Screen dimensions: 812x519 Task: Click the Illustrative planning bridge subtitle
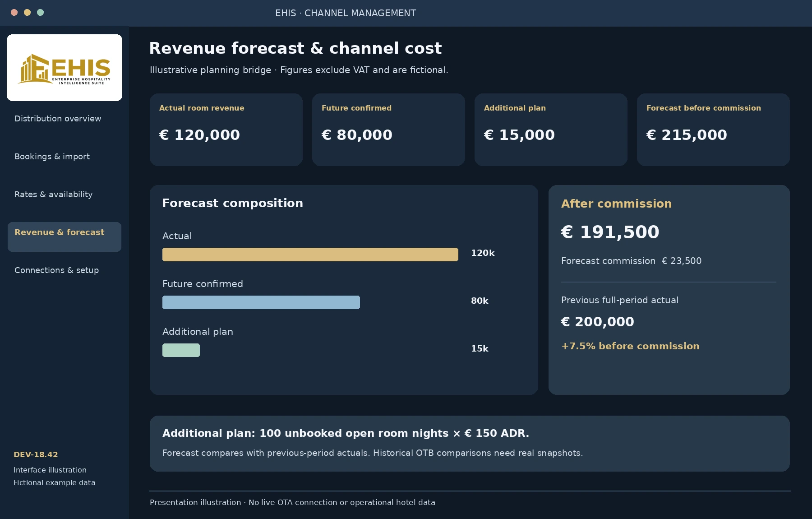tap(299, 70)
